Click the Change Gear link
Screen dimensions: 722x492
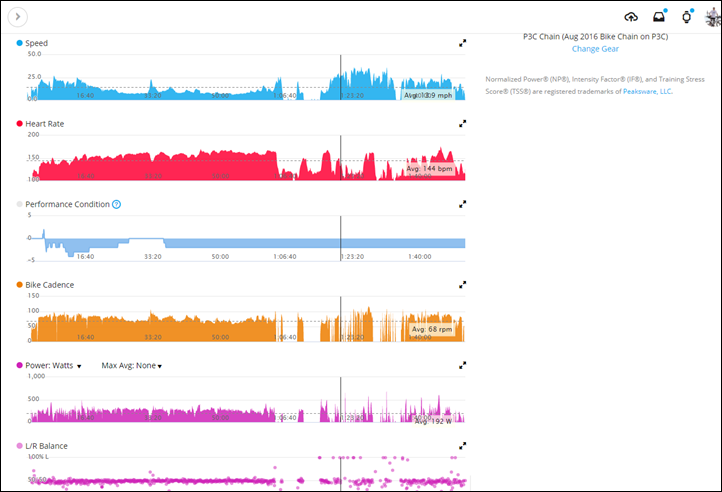[595, 49]
